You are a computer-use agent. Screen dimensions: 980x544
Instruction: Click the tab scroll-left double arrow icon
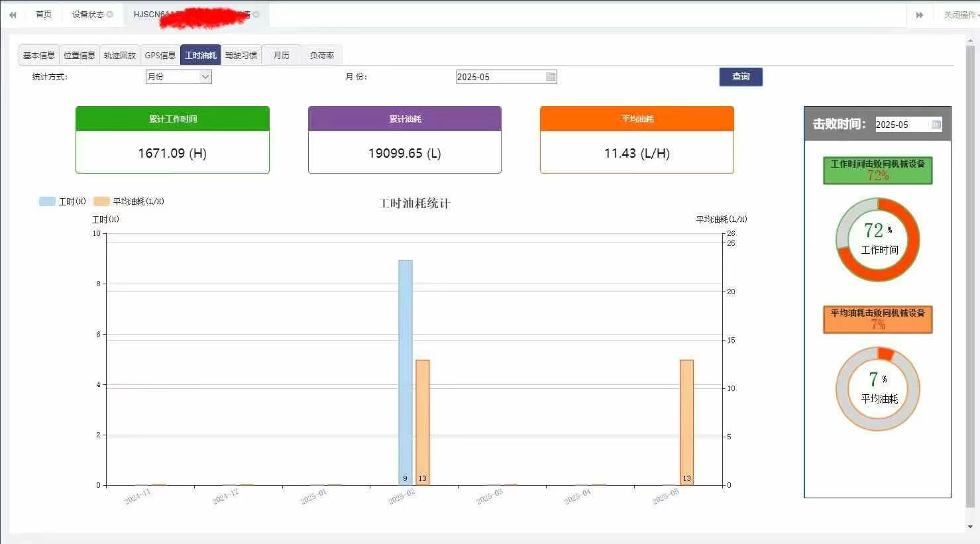point(12,15)
